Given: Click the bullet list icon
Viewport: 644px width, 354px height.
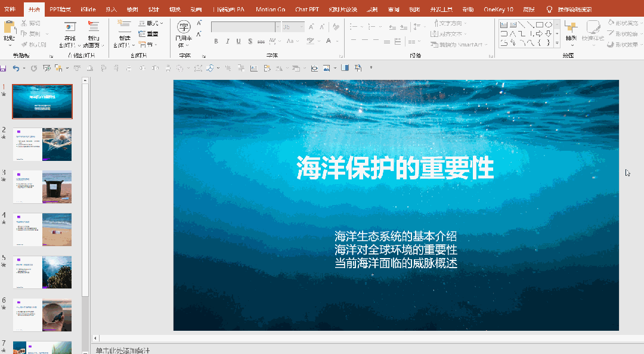Looking at the screenshot, I should pos(353,27).
